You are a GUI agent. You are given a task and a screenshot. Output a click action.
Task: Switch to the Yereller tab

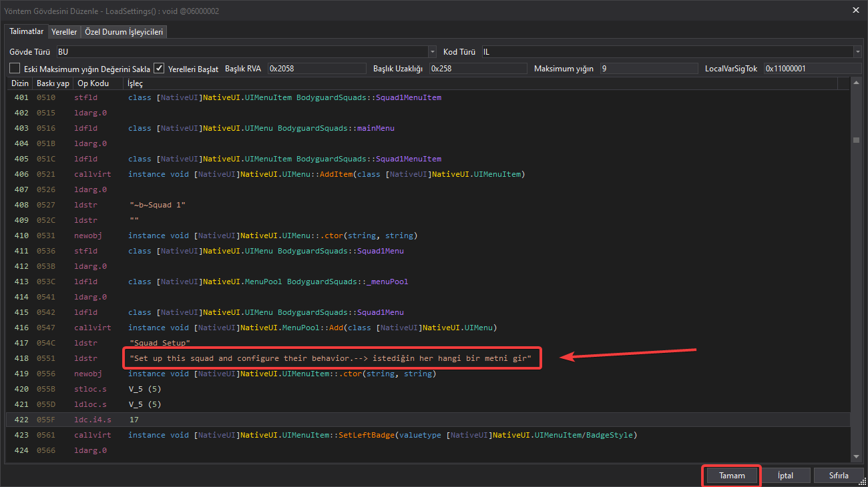(64, 32)
